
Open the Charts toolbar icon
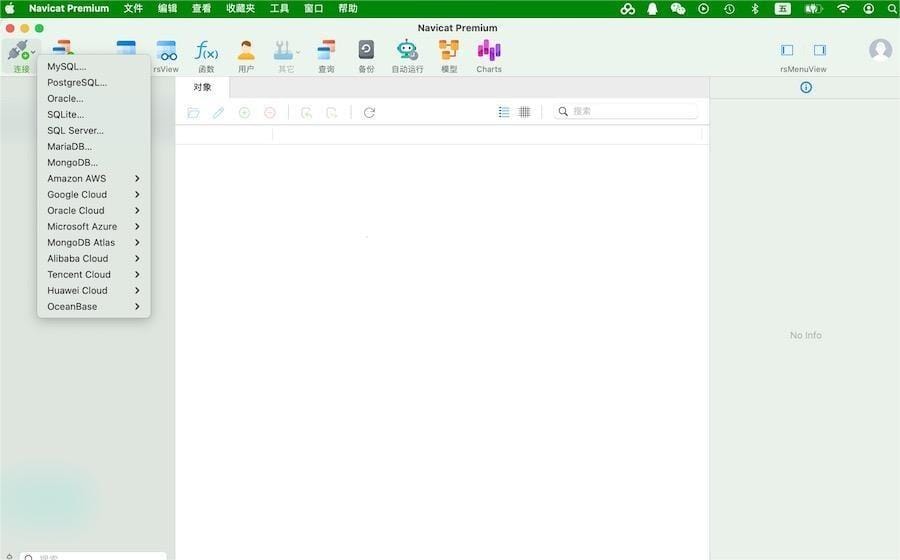tap(489, 50)
